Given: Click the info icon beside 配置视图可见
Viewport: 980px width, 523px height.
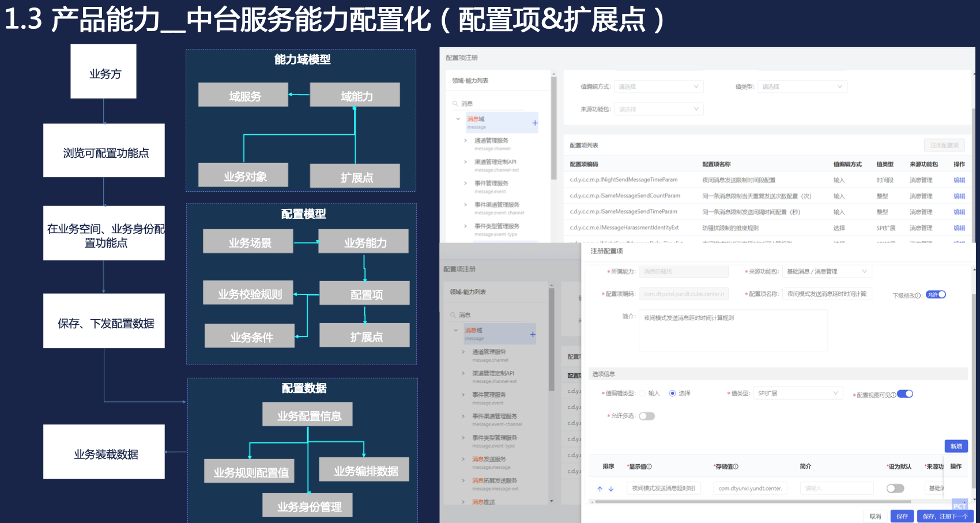Looking at the screenshot, I should [x=894, y=395].
